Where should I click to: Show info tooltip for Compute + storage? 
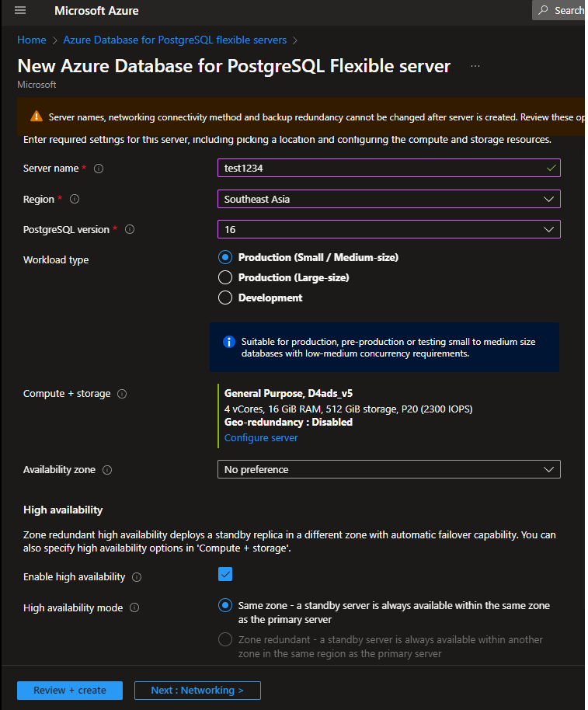(122, 394)
